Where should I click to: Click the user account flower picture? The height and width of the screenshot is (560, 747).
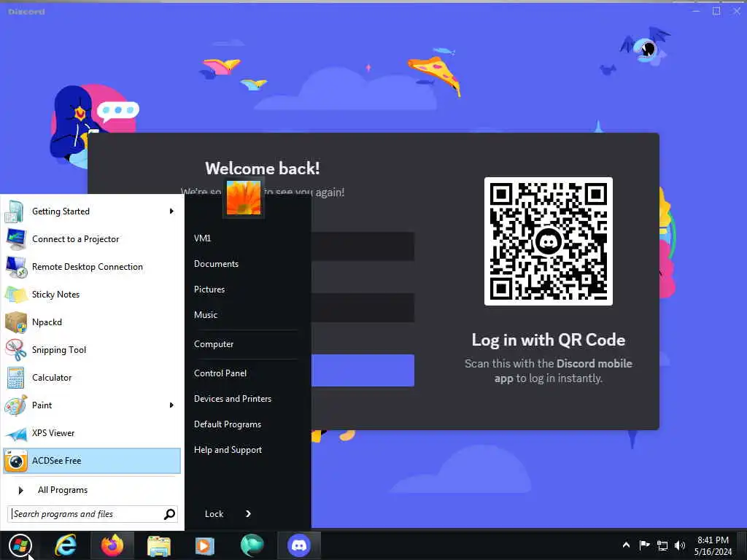pos(244,198)
